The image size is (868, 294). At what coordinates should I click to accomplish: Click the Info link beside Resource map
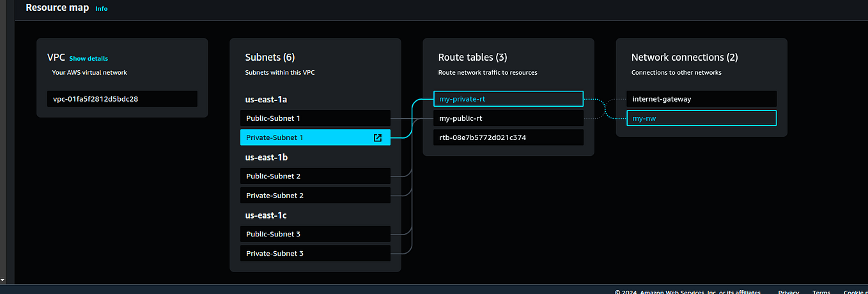tap(101, 9)
